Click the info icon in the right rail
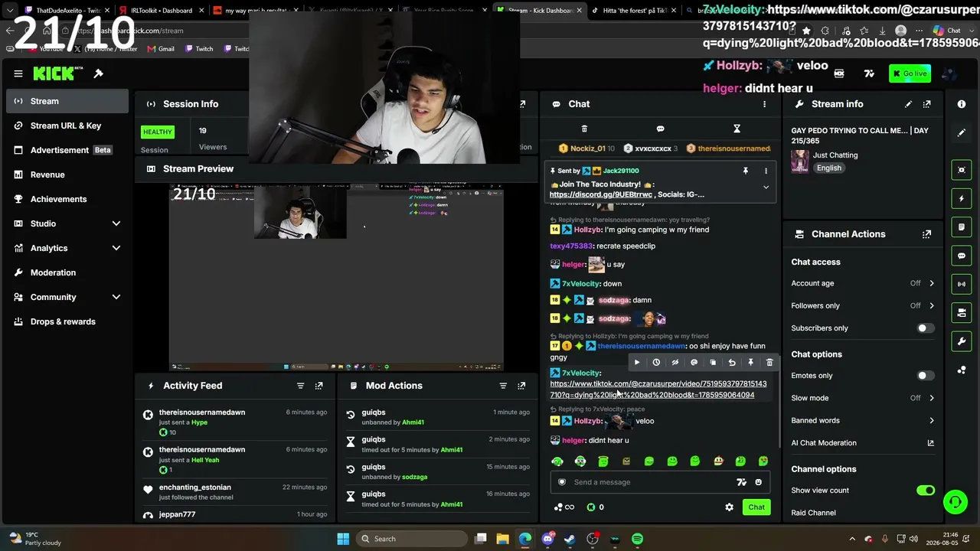Viewport: 980px width, 551px height. point(962,104)
